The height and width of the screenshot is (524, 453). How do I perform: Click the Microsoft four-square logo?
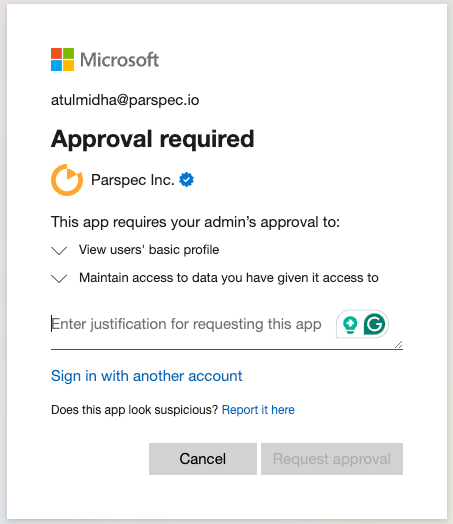(62, 59)
